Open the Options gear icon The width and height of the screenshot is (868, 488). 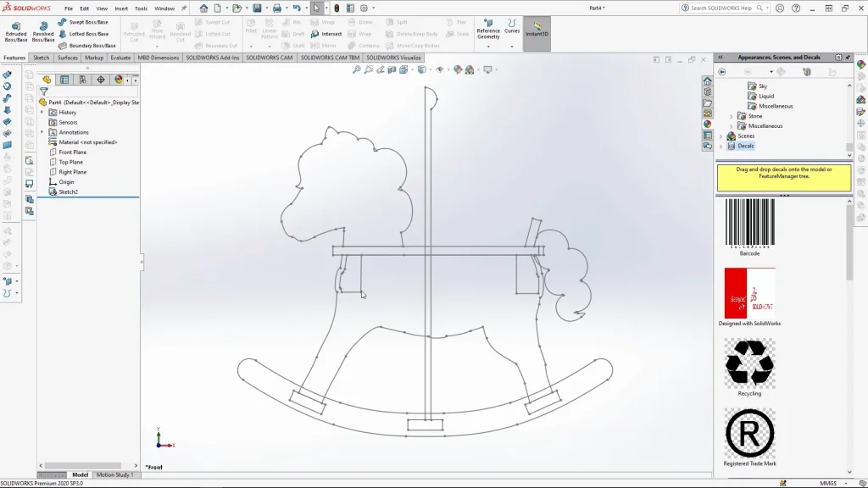364,8
